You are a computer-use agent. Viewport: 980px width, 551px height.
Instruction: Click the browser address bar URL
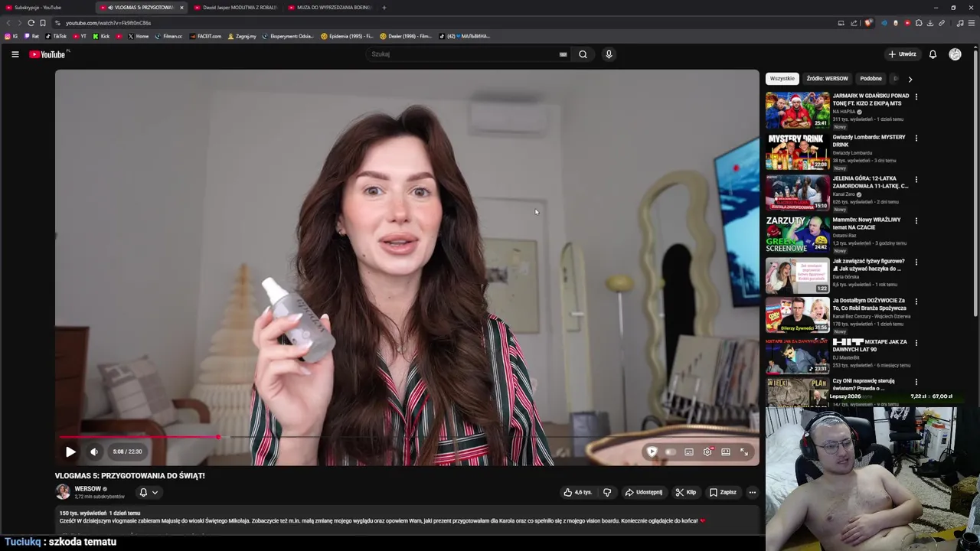click(x=108, y=23)
